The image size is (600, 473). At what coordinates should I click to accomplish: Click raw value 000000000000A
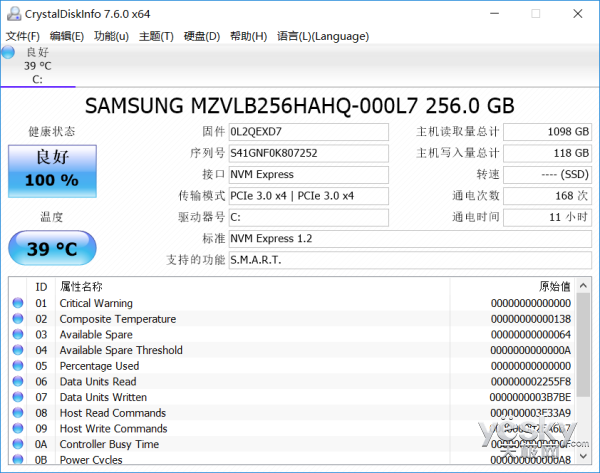point(531,350)
